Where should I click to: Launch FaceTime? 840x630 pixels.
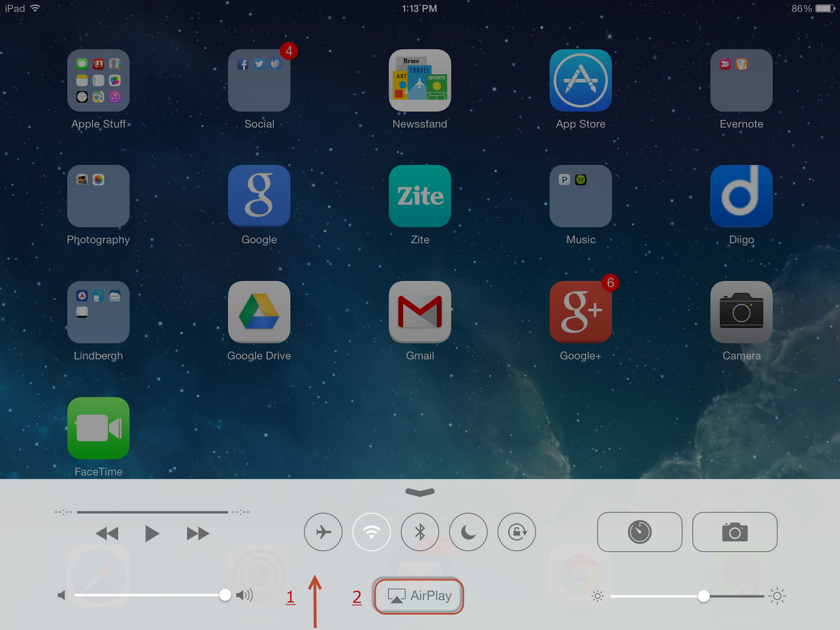98,428
